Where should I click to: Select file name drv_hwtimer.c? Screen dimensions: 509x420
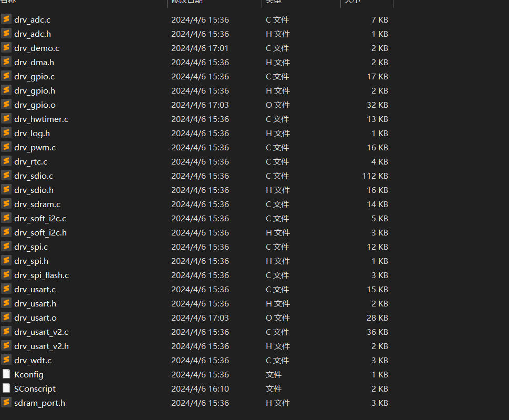(41, 119)
